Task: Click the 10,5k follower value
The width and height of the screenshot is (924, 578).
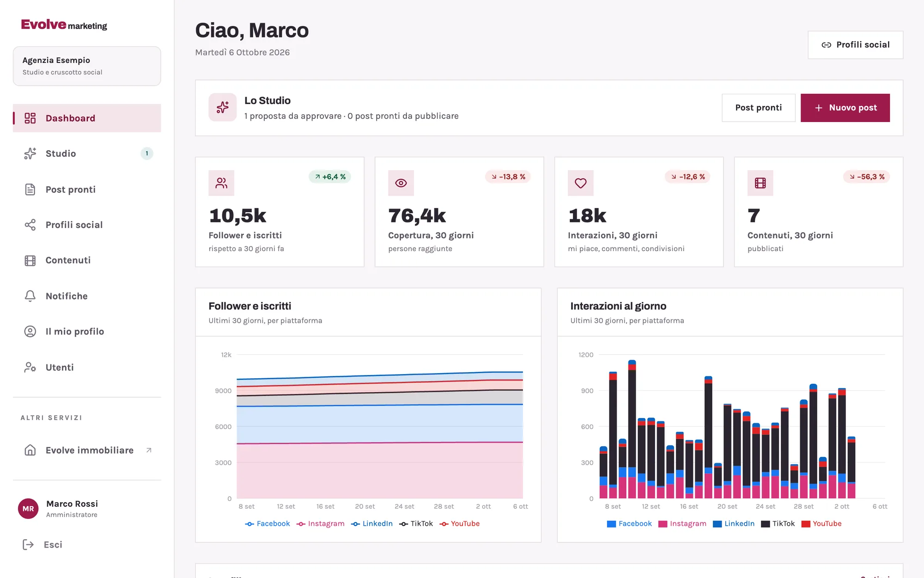Action: (237, 215)
